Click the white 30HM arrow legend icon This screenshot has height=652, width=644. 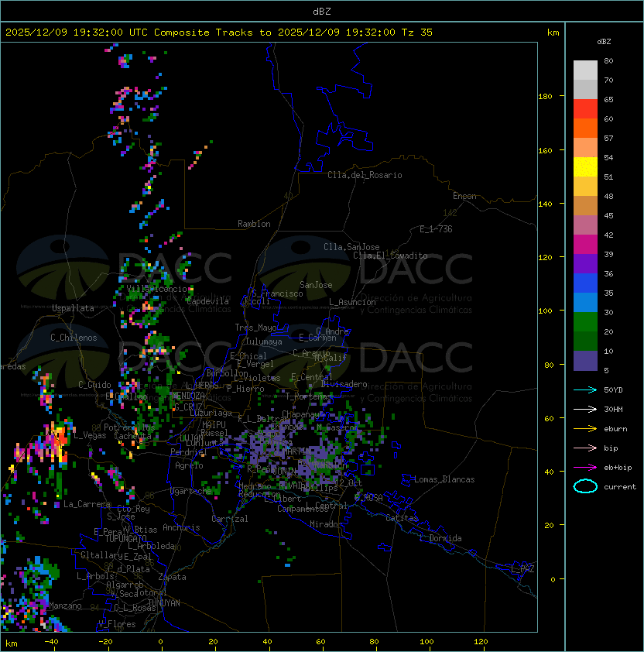(x=585, y=410)
